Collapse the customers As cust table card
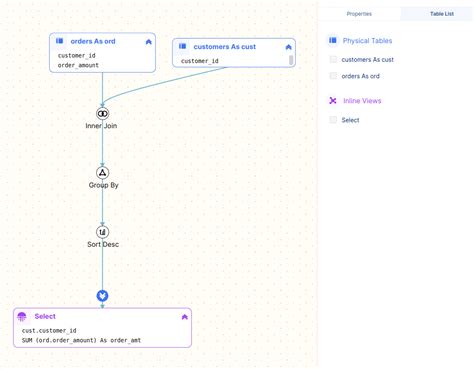Screen dimensions: 474x369 289,47
